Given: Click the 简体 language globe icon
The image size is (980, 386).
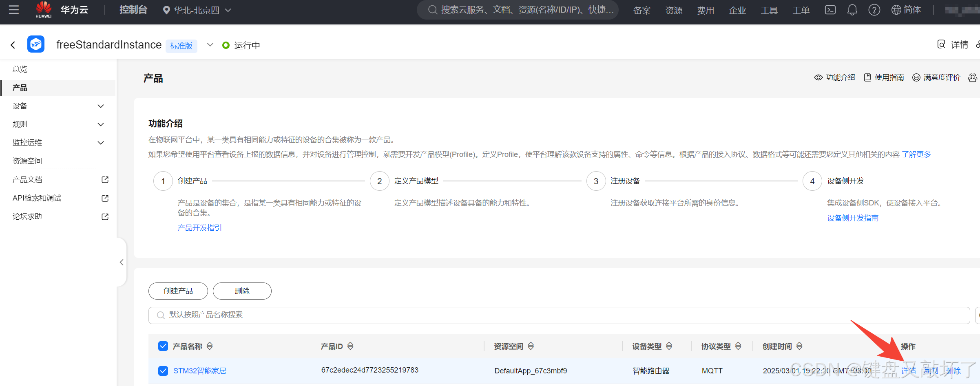Looking at the screenshot, I should (x=896, y=9).
